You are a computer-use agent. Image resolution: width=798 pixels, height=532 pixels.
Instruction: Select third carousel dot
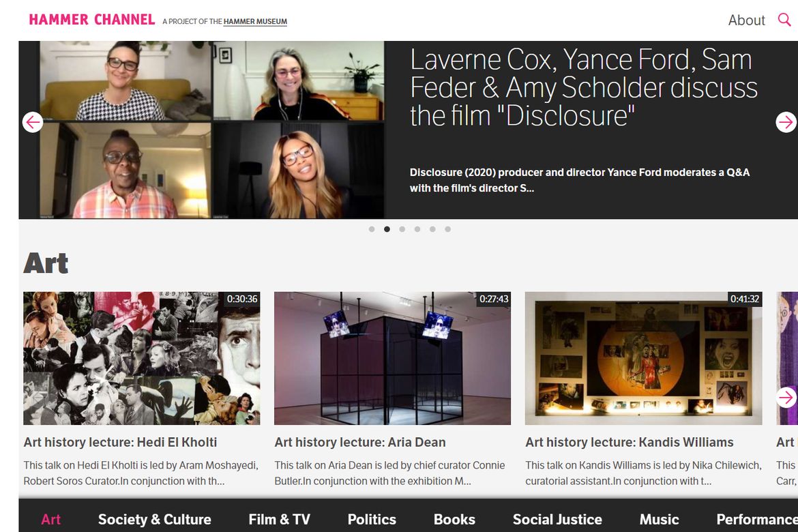coord(402,229)
